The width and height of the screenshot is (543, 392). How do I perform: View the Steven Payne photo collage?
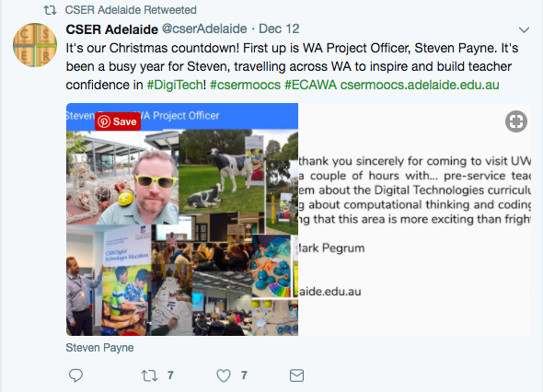coord(182,219)
